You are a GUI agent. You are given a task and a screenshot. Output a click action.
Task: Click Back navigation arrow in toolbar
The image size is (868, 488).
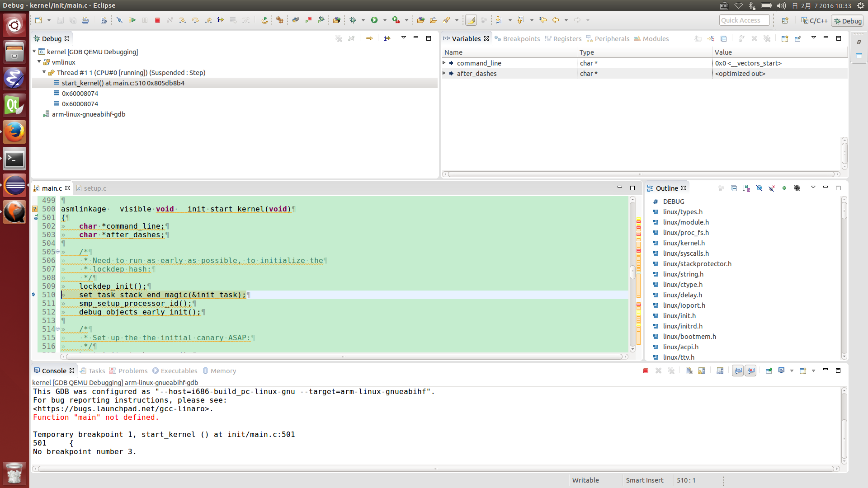tap(556, 20)
